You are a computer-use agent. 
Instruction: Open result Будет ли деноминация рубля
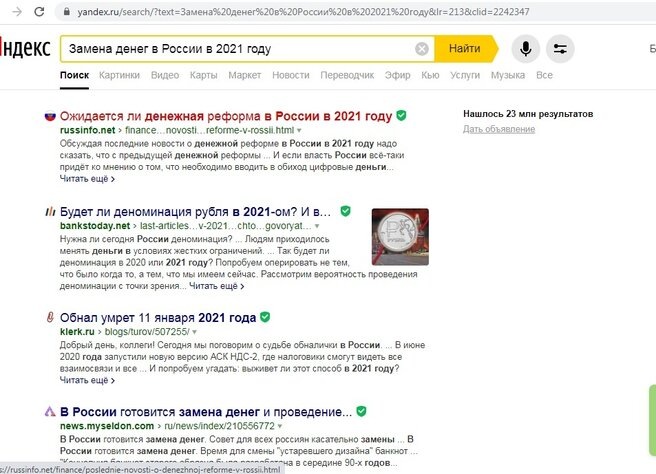pos(195,212)
